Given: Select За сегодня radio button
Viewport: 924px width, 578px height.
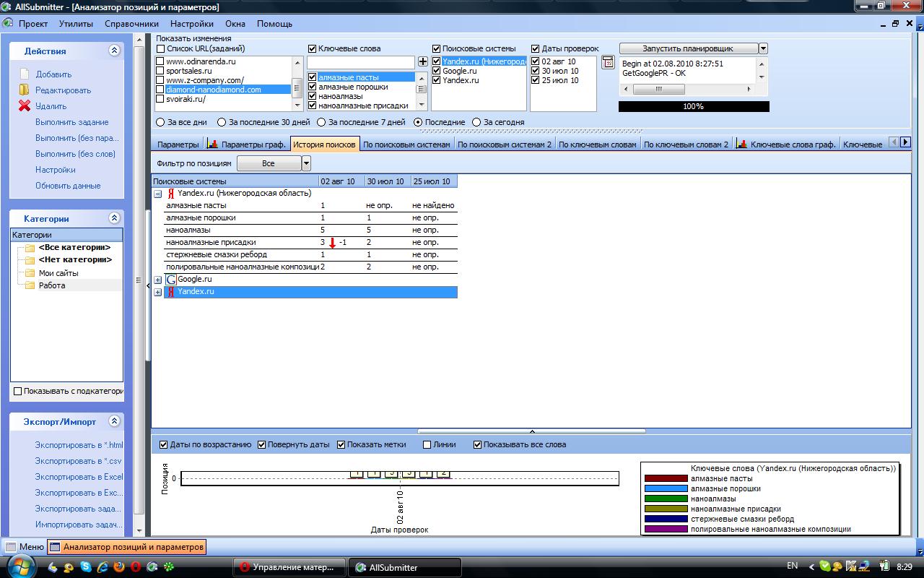Looking at the screenshot, I should 476,122.
